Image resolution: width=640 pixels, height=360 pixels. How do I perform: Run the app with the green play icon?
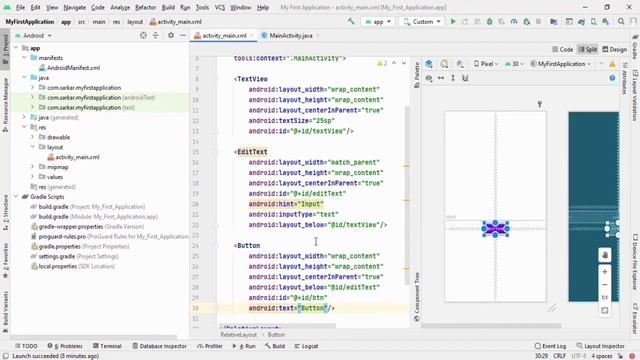pos(453,22)
